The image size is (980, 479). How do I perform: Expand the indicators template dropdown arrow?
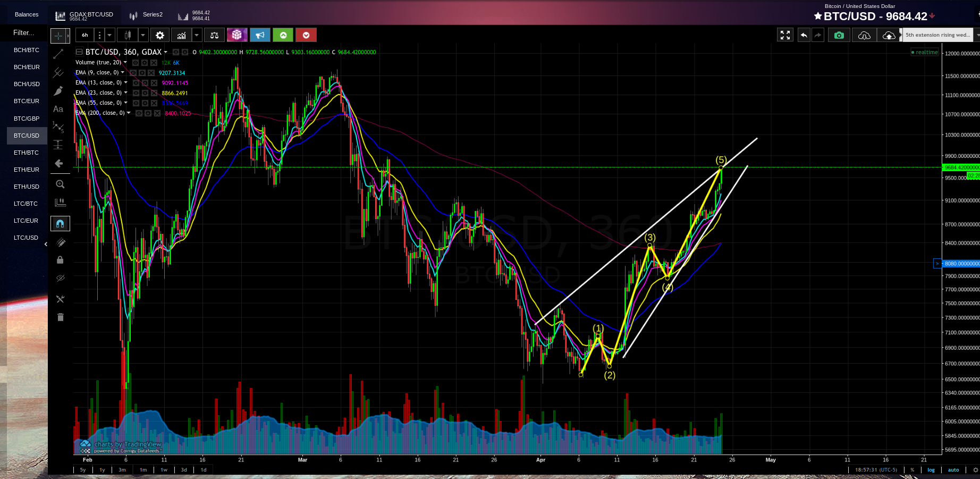(x=197, y=35)
